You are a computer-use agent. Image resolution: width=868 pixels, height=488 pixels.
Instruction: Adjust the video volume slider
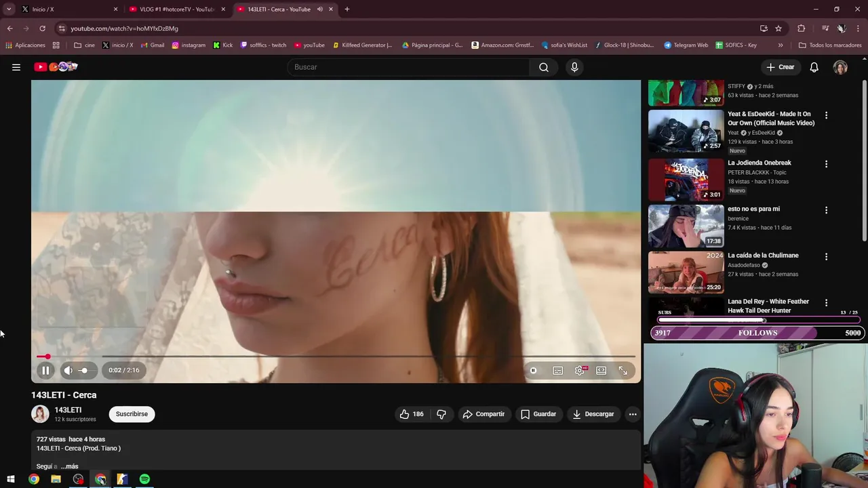pyautogui.click(x=84, y=370)
